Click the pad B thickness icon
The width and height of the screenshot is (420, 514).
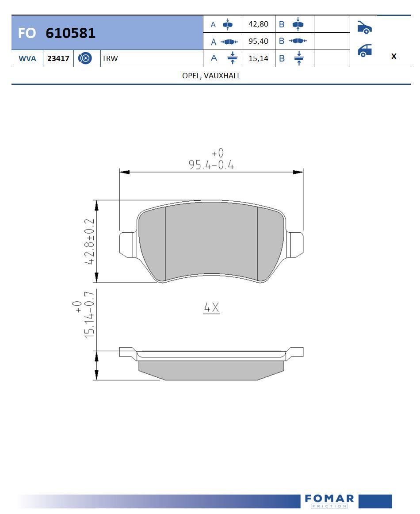[x=299, y=58]
